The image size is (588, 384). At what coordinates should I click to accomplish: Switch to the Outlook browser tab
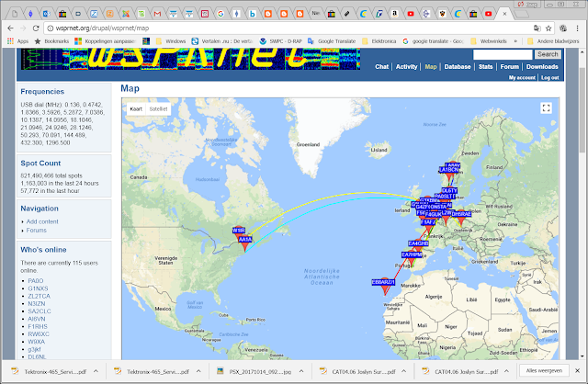pyautogui.click(x=46, y=14)
